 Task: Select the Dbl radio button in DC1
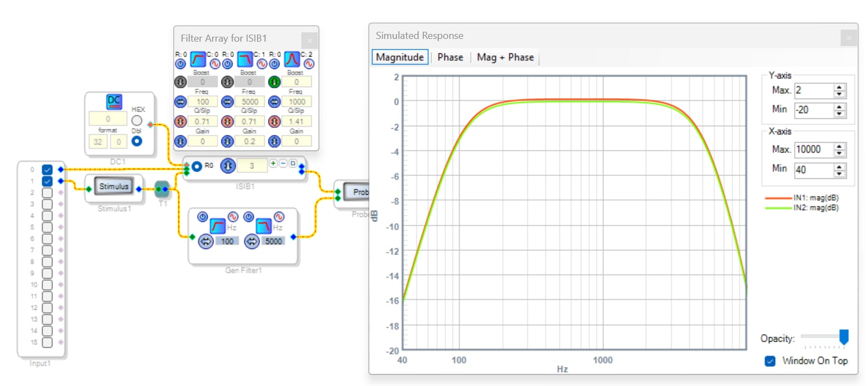[x=137, y=141]
